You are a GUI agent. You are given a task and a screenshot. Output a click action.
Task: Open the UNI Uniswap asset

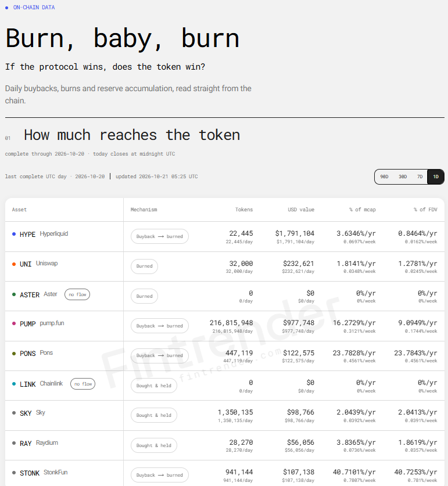pos(39,264)
